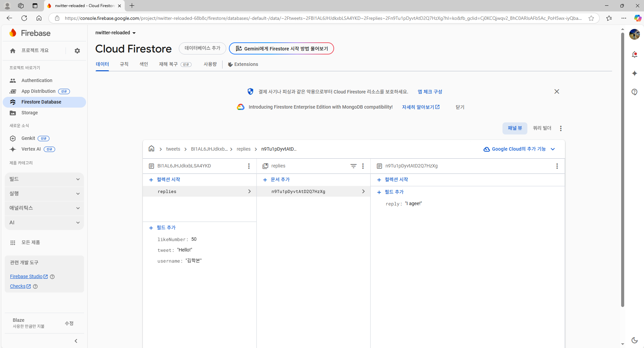
Task: Go to project overview home icon
Action: (13, 51)
